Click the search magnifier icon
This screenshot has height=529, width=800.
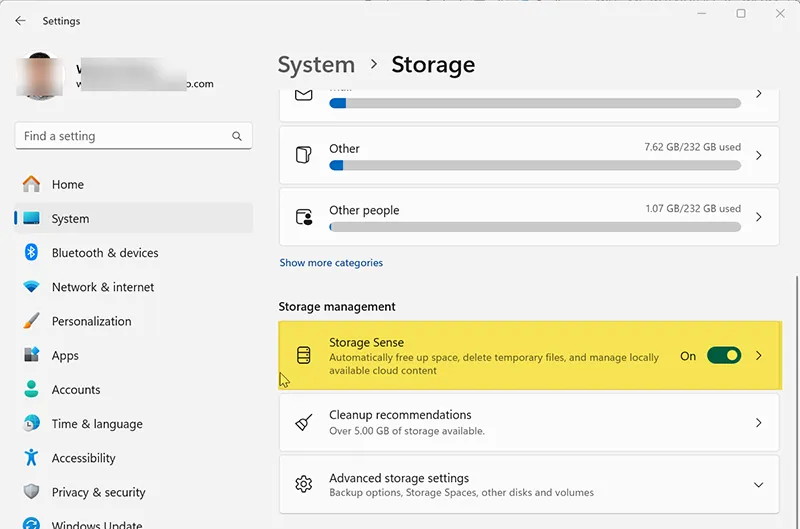tap(237, 136)
